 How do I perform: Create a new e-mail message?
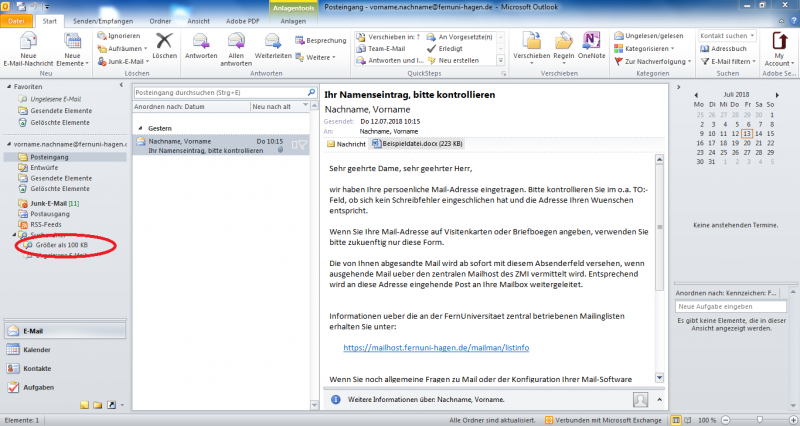click(x=28, y=49)
